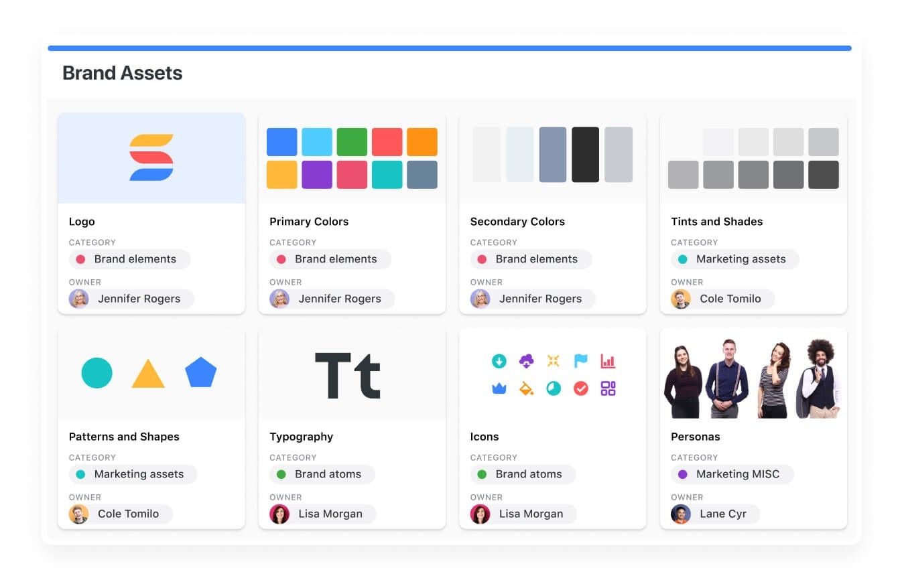Click the teal circle shape
The height and width of the screenshot is (588, 898).
[x=97, y=372]
